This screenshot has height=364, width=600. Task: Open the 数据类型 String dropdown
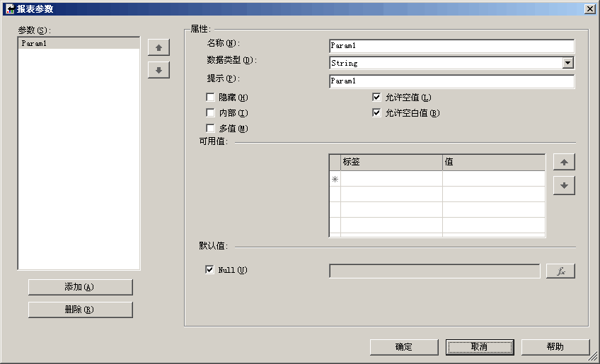(568, 63)
